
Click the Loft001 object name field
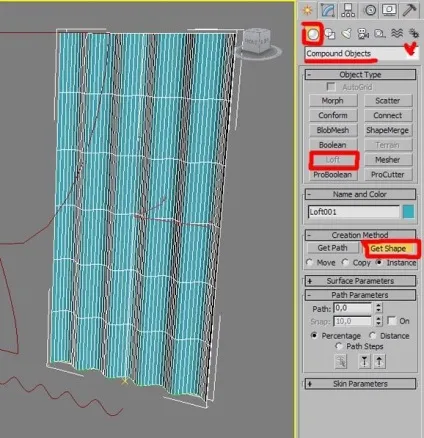pos(354,212)
